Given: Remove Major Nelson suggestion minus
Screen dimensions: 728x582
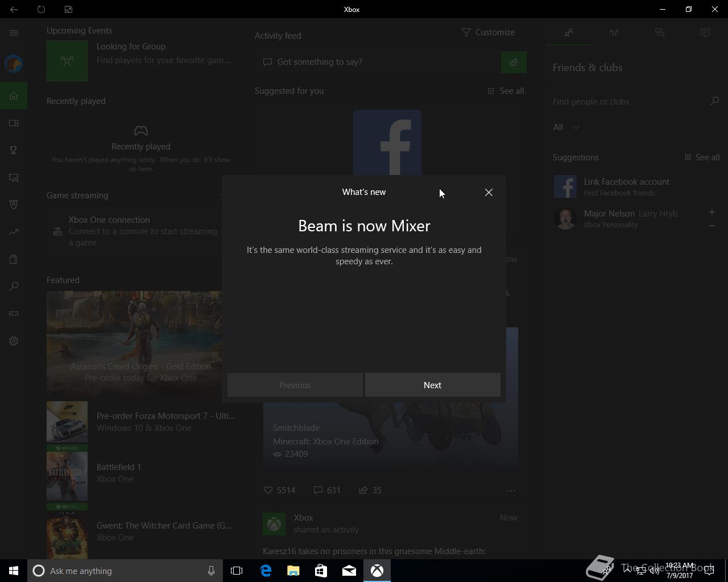Looking at the screenshot, I should (712, 226).
